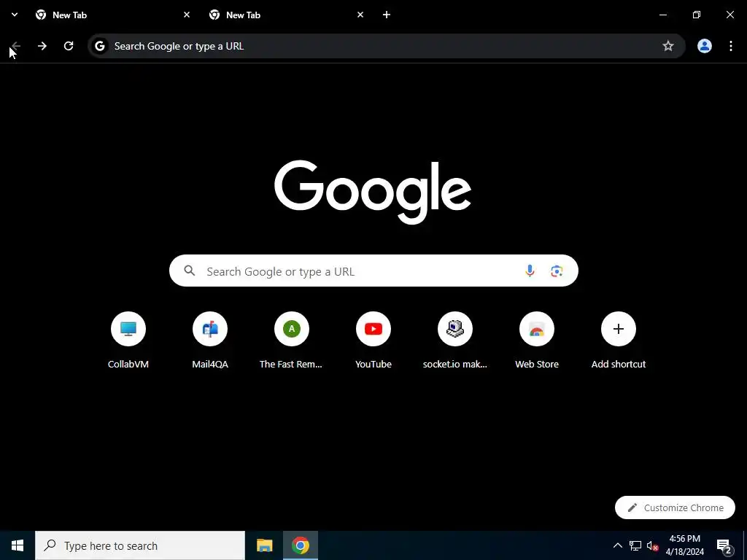Go forward with the arrow button
This screenshot has height=560, width=747.
pos(42,46)
